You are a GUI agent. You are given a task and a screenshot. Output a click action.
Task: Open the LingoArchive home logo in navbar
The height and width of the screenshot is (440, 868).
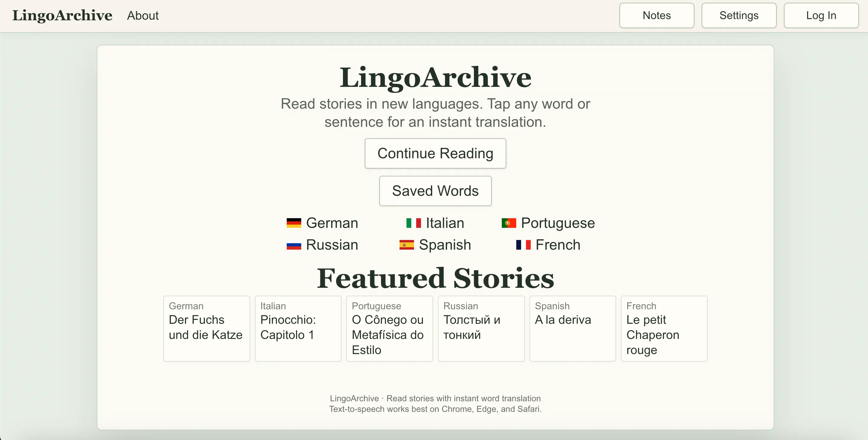point(62,15)
